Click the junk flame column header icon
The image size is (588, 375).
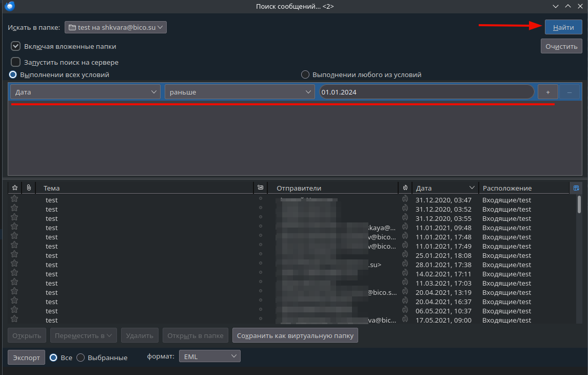coord(405,188)
